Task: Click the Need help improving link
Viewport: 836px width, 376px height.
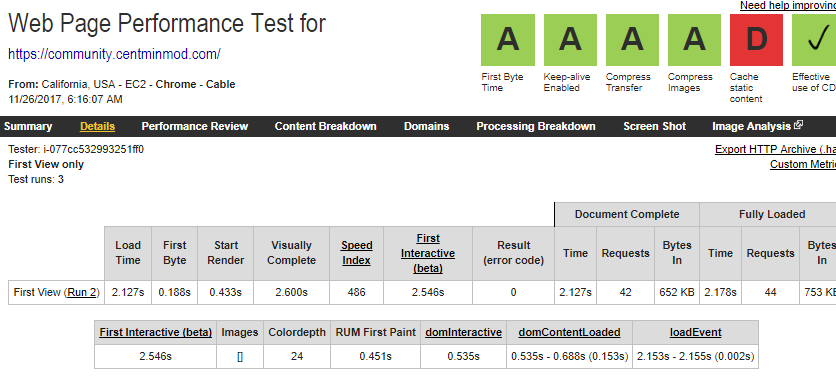Action: (x=788, y=5)
